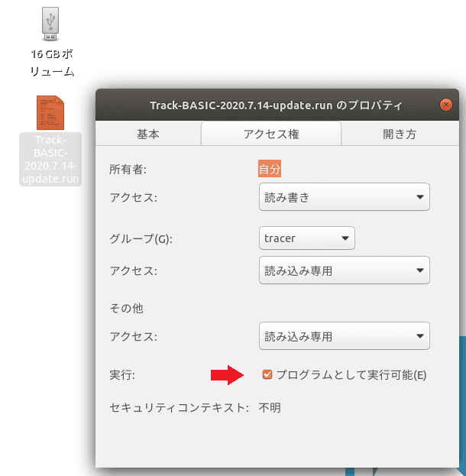The image size is (466, 476).
Task: Click the 所有者: label
Action: (128, 169)
